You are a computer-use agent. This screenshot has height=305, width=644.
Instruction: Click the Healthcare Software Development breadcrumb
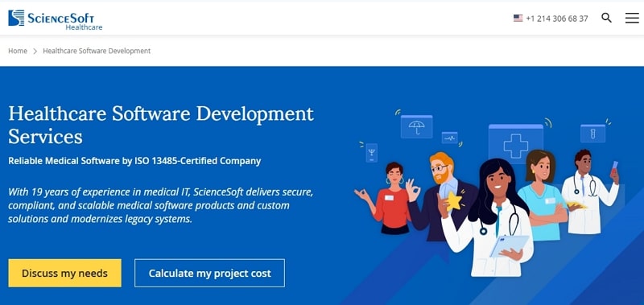97,51
